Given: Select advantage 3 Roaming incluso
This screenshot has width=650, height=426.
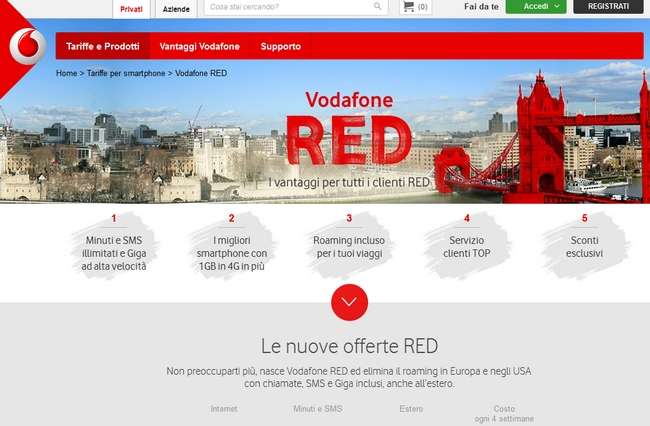Looking at the screenshot, I should tap(349, 244).
